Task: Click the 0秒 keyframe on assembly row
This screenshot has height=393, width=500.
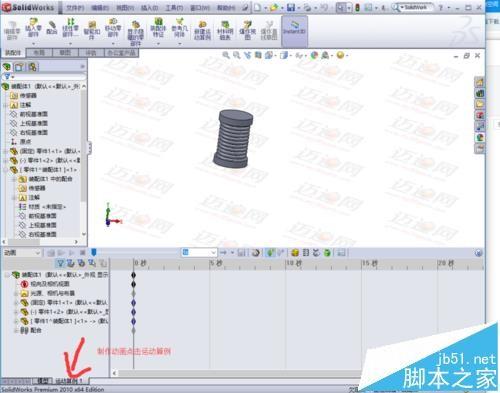Action: pos(133,275)
